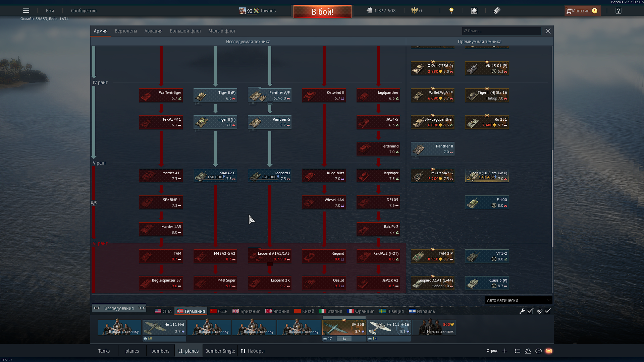Select the bombers preset tab
This screenshot has height=362, width=644.
click(x=160, y=351)
